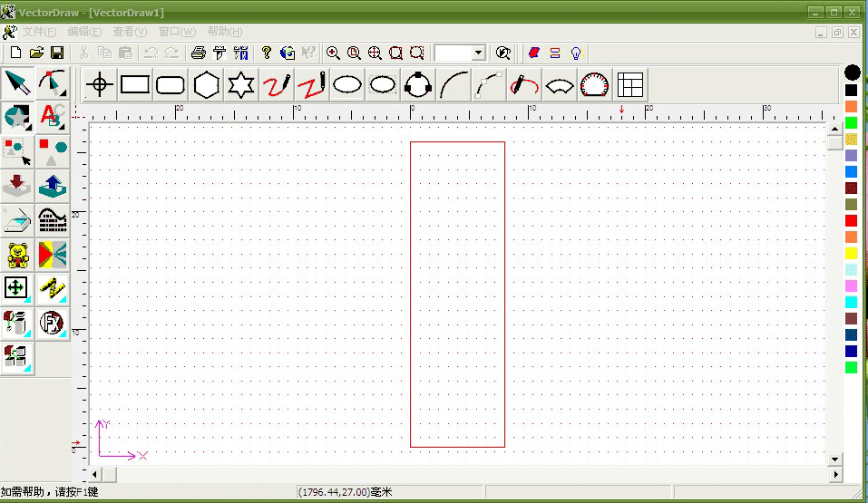The width and height of the screenshot is (868, 503).
Task: Select the six-point Star tool
Action: point(240,85)
